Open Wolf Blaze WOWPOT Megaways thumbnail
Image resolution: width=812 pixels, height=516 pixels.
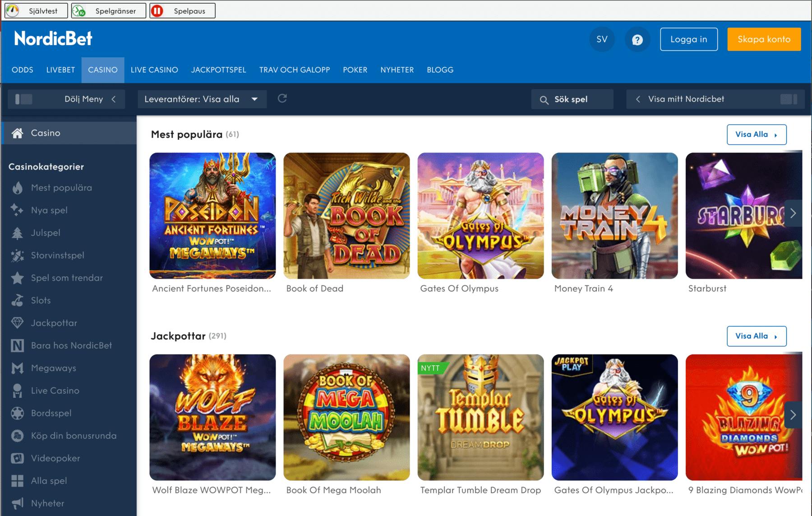[212, 417]
